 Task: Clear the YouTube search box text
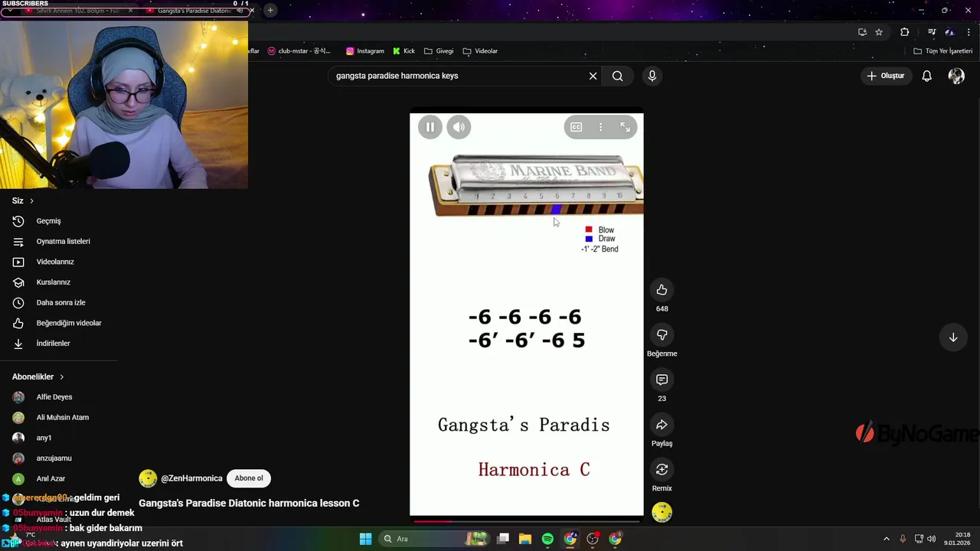point(593,76)
